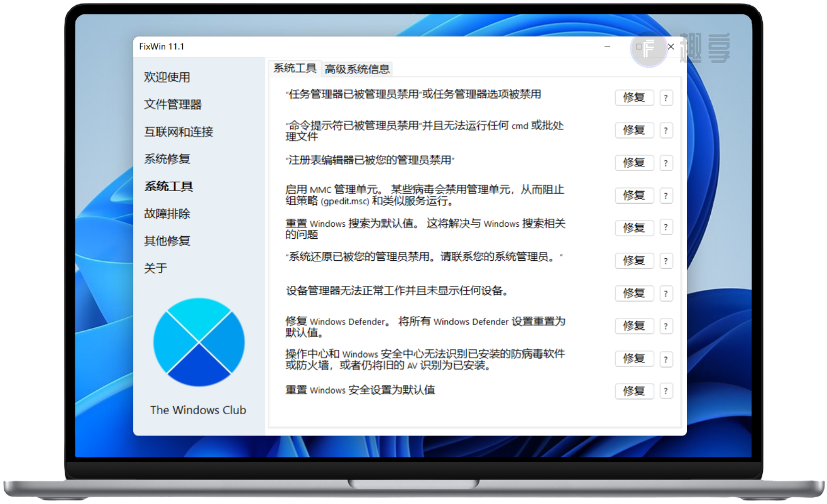Click 修复 for the 启用 MMC 管理单元 item

(x=634, y=195)
